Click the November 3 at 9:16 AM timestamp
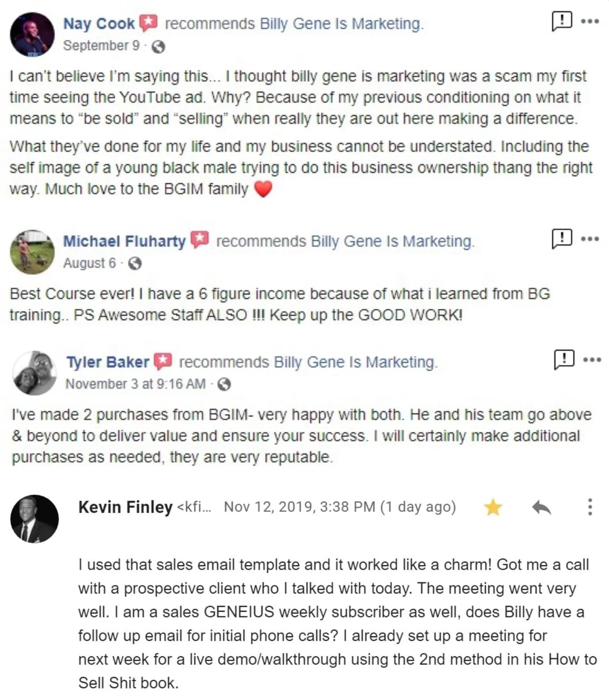 136,384
